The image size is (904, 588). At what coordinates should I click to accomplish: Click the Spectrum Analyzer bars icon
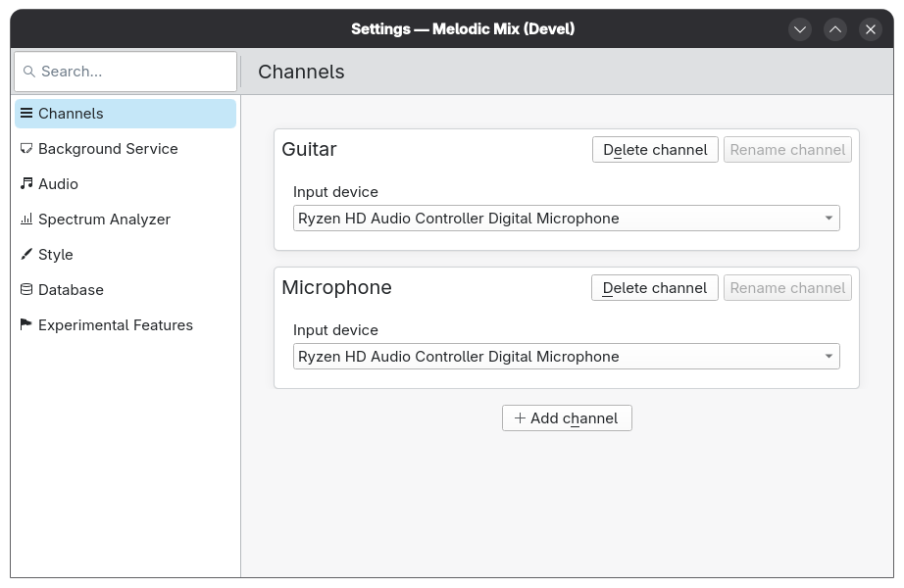tap(26, 220)
